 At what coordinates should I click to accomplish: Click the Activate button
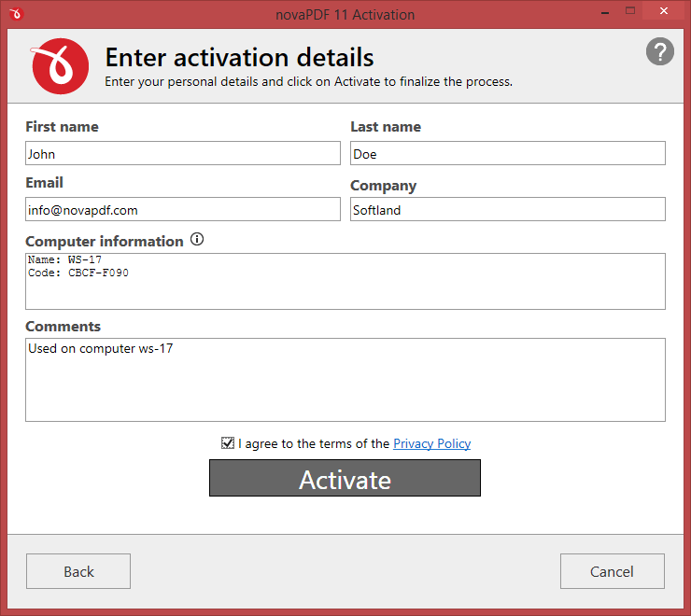tap(345, 478)
